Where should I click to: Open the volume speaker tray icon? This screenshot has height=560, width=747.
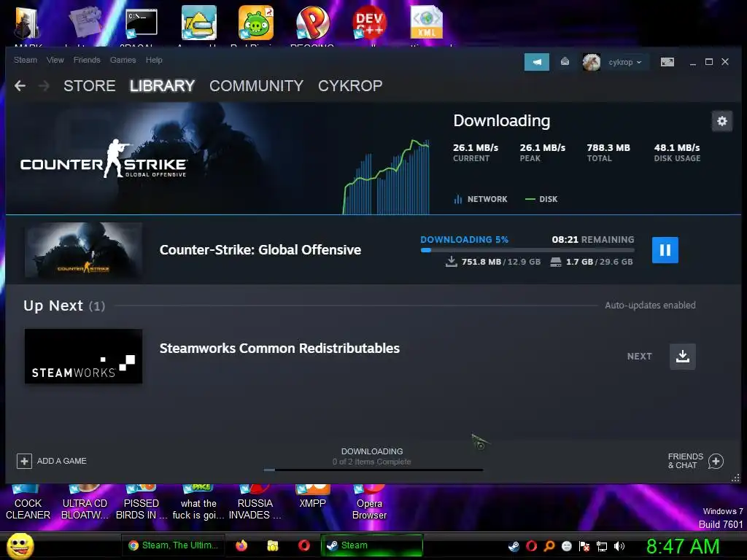point(619,547)
